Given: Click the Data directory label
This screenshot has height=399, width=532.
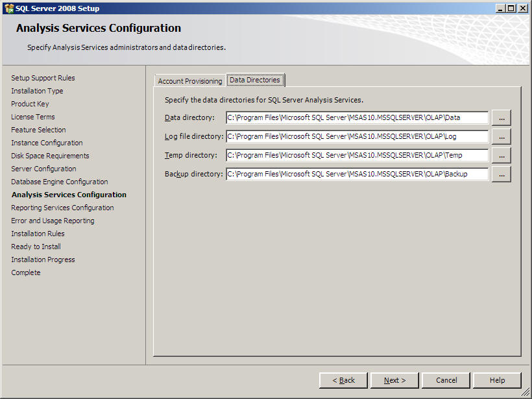Looking at the screenshot, I should point(189,117).
